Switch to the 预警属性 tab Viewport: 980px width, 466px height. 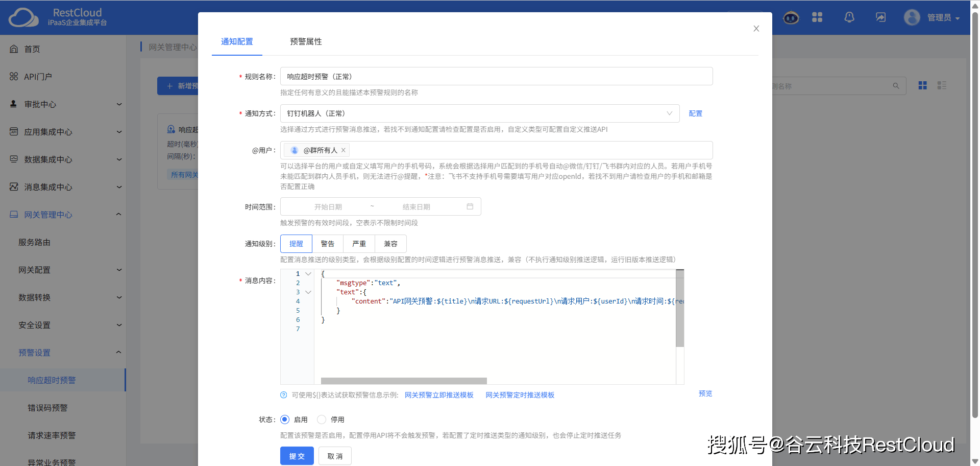(305, 41)
